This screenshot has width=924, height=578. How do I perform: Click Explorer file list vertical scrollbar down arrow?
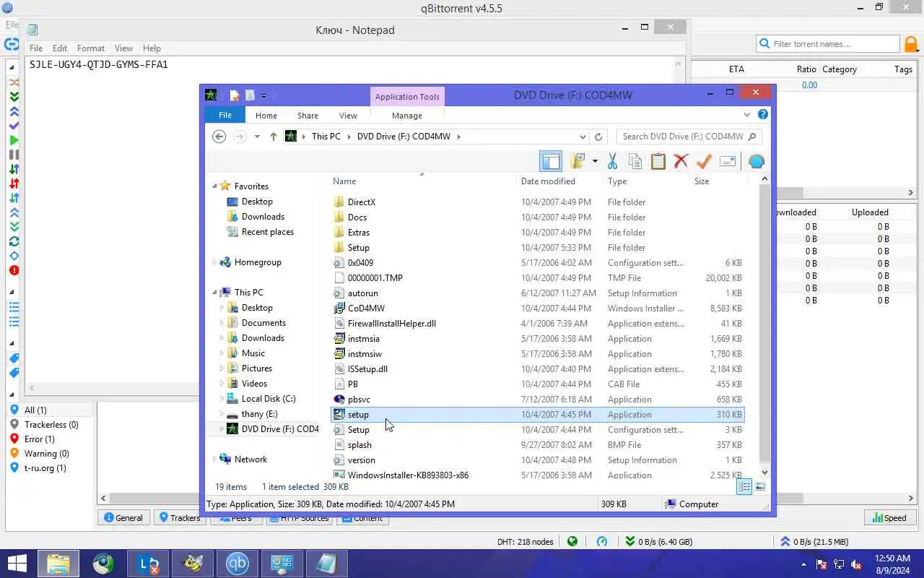pyautogui.click(x=764, y=473)
